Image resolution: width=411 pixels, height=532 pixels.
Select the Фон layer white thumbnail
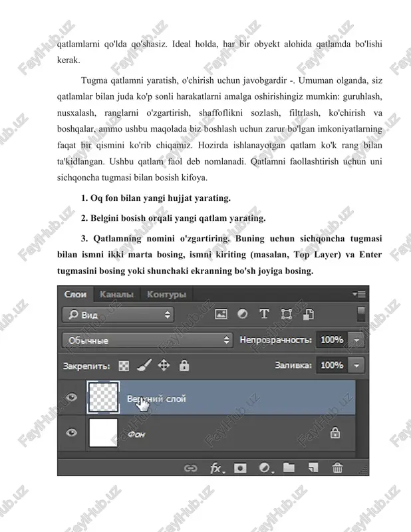point(104,433)
